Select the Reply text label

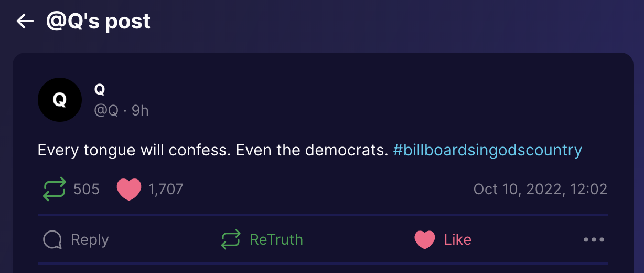point(90,240)
